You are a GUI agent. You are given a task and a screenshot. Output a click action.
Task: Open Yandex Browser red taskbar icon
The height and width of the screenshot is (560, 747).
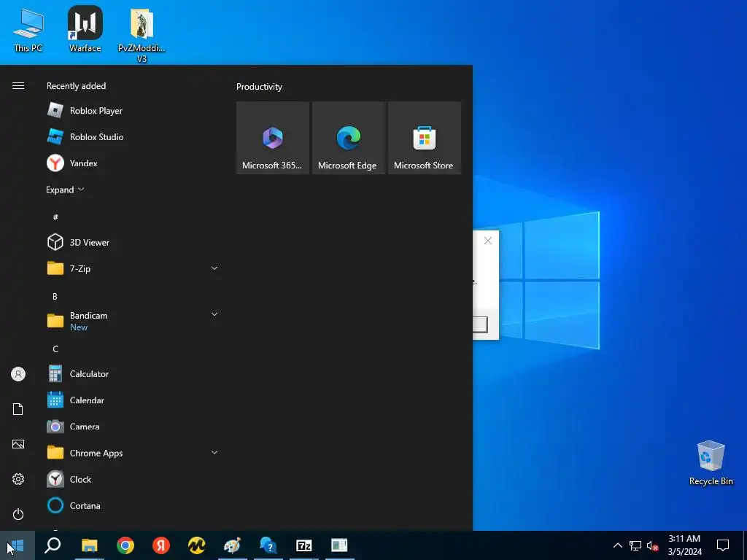[161, 545]
